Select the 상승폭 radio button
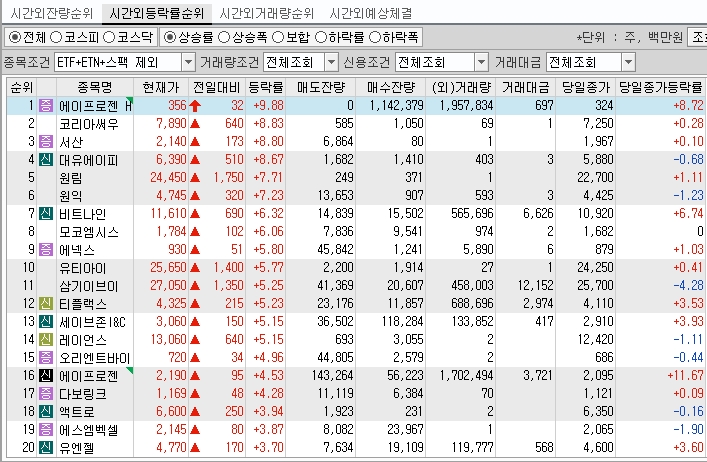The height and width of the screenshot is (462, 707). [x=224, y=37]
